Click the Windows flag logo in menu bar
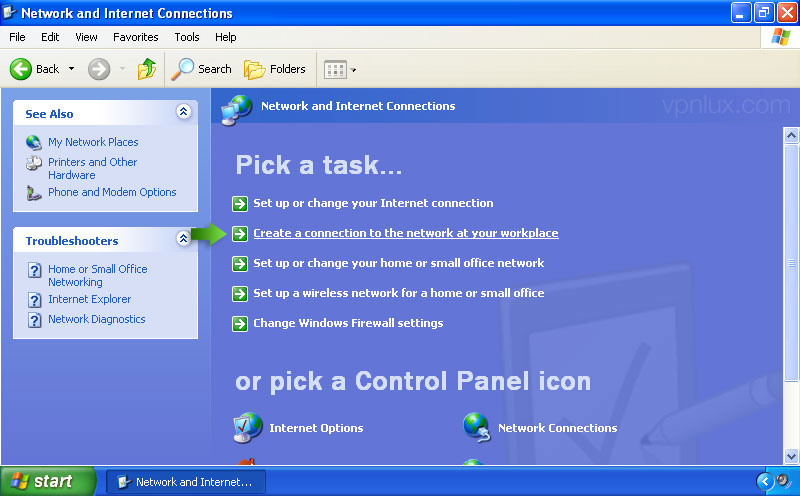Image resolution: width=800 pixels, height=496 pixels. 781,37
